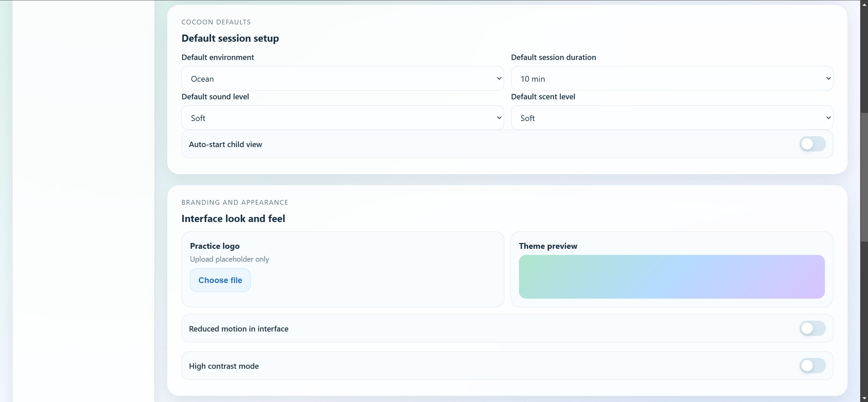
Task: Click chevron arrow on session duration select
Action: tap(828, 79)
